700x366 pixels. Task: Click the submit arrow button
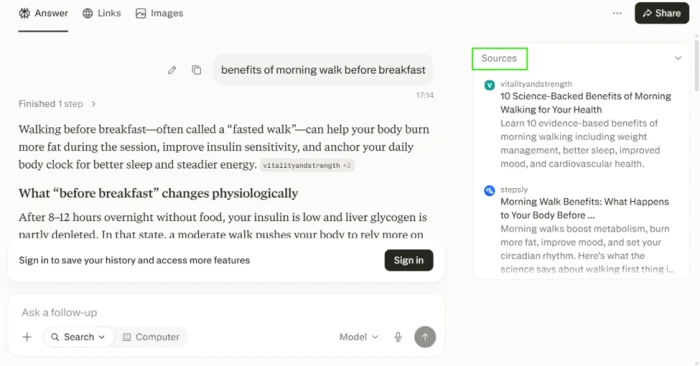pyautogui.click(x=425, y=337)
